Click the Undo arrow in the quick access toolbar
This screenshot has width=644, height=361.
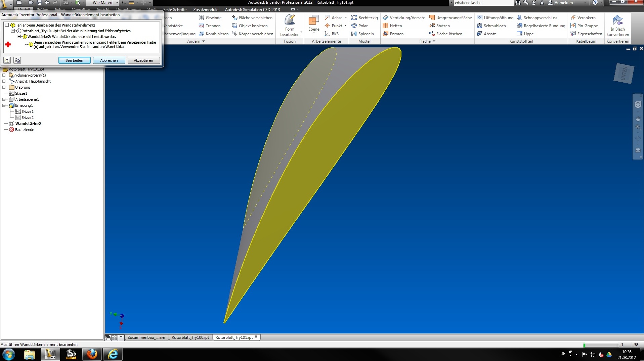click(47, 2)
